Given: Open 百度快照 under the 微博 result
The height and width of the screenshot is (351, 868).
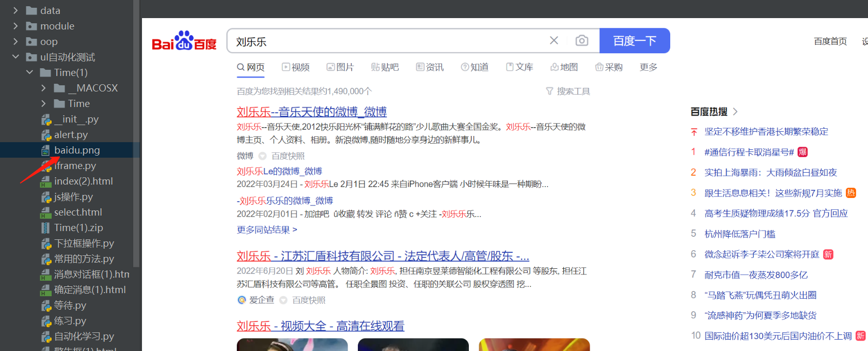Looking at the screenshot, I should coord(288,156).
